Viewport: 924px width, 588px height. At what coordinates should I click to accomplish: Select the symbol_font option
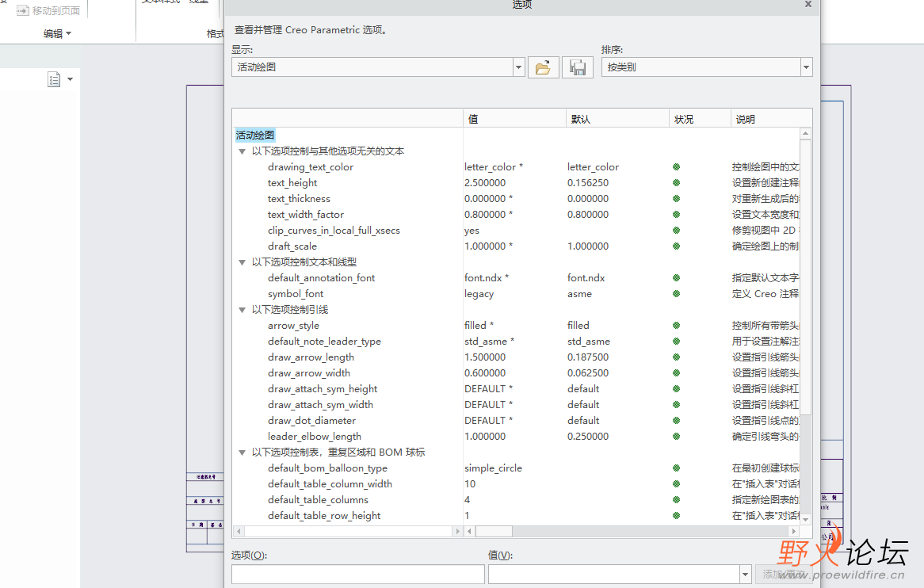click(x=296, y=294)
